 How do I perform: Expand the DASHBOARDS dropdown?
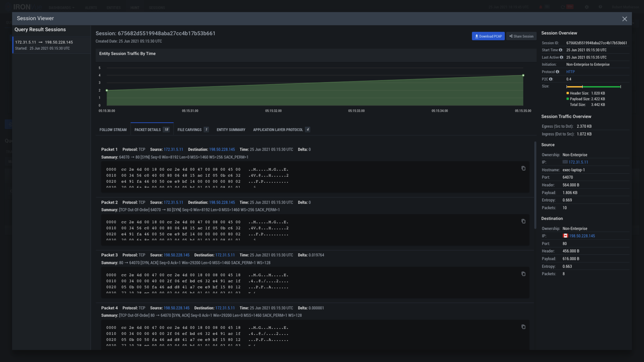click(61, 8)
